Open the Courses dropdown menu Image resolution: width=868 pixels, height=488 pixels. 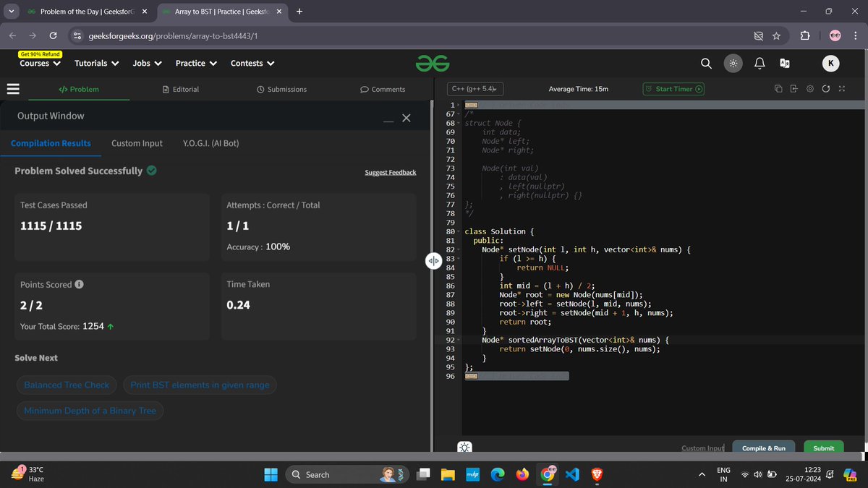coord(39,63)
